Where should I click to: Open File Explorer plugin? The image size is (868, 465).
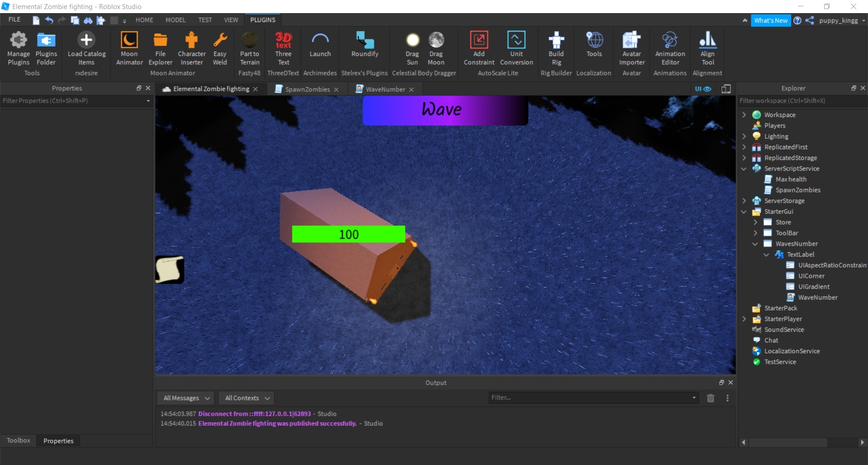coord(160,48)
